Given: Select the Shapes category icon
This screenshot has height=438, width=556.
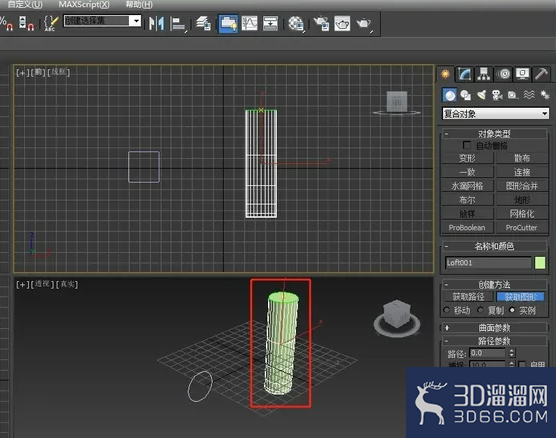Looking at the screenshot, I should point(466,95).
